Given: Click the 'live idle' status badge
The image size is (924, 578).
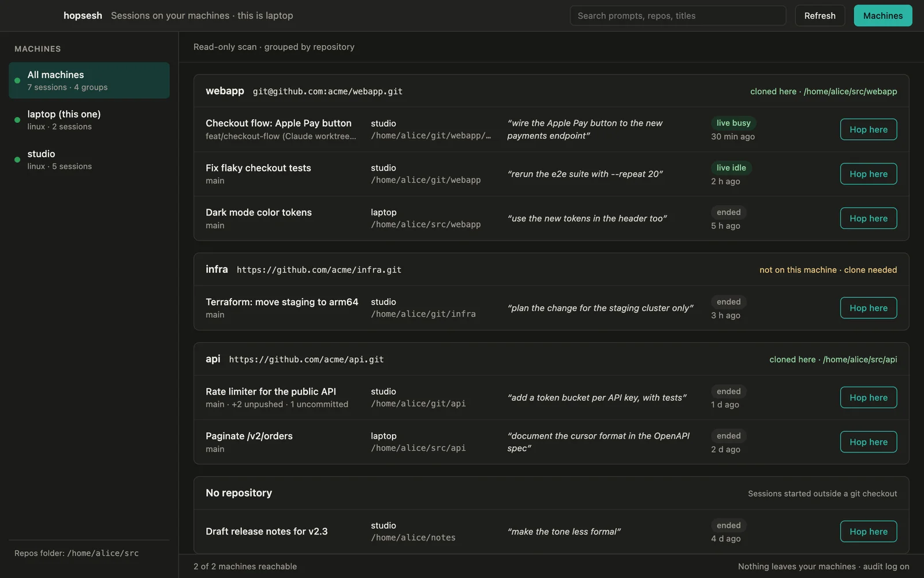Looking at the screenshot, I should coord(731,168).
